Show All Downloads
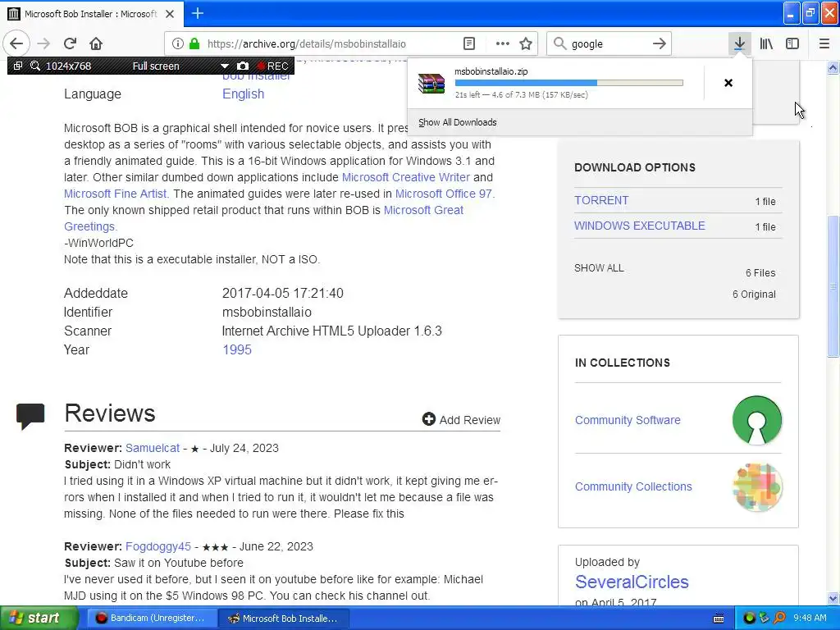The width and height of the screenshot is (840, 630). [x=458, y=122]
